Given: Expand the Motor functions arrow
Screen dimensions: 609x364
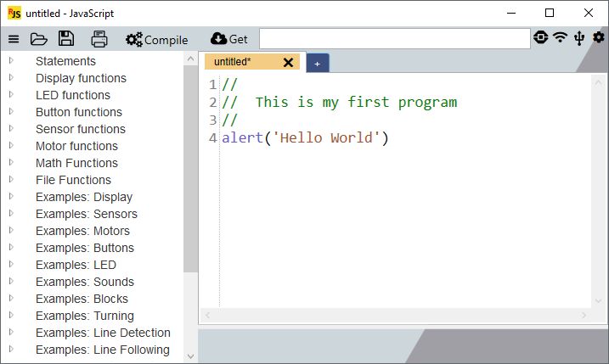Looking at the screenshot, I should (11, 146).
